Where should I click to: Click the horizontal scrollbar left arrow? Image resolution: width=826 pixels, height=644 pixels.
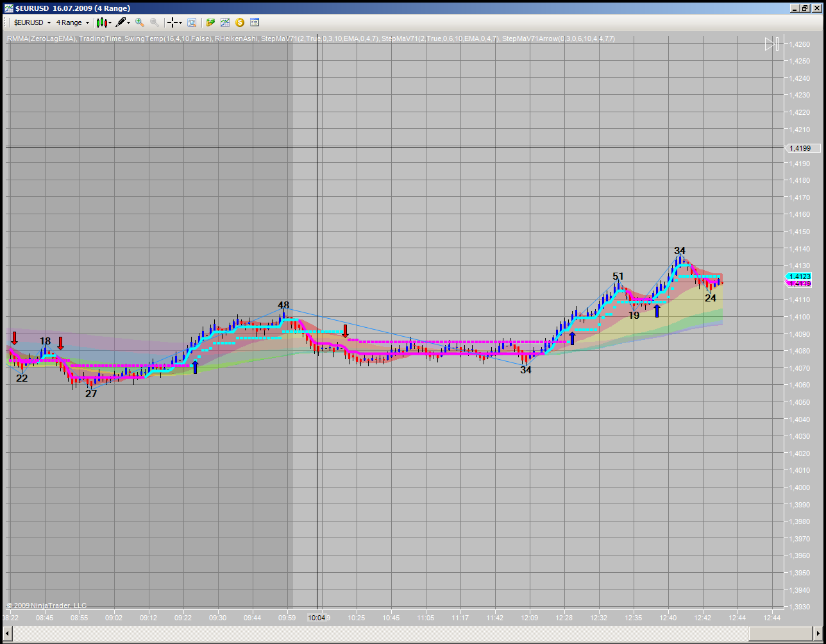point(8,632)
